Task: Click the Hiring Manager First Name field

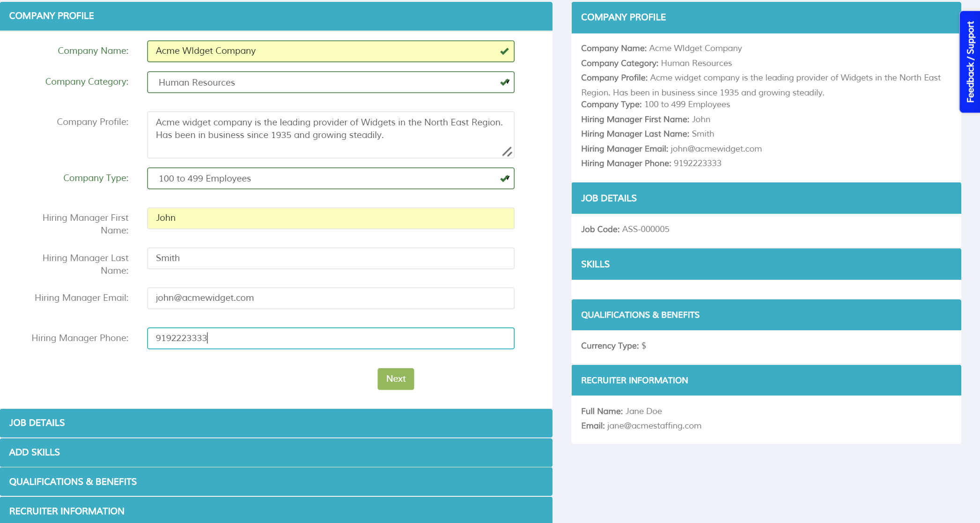Action: coord(331,218)
